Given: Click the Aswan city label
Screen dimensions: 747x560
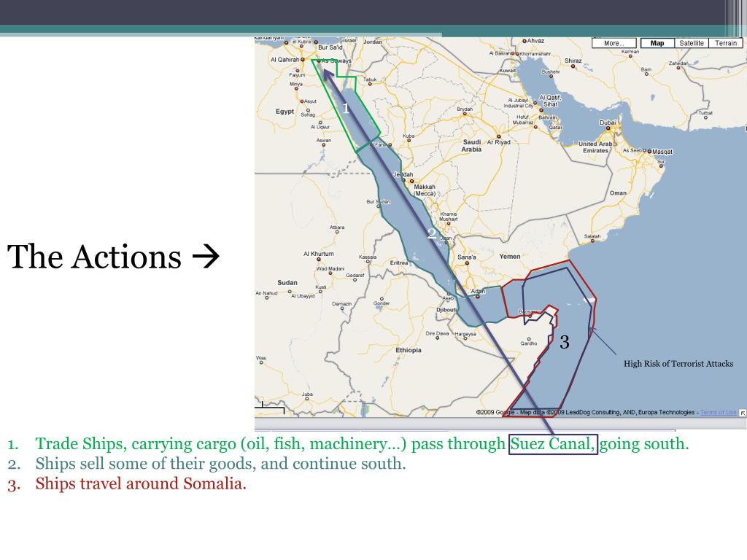Looking at the screenshot, I should [x=323, y=141].
